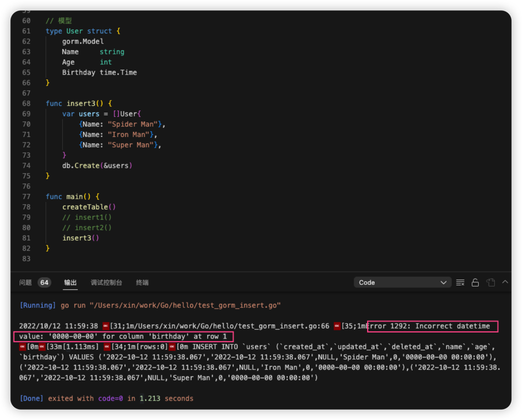The image size is (522, 420).
Task: Click "1.213 seconds" in the output
Action: [166, 399]
